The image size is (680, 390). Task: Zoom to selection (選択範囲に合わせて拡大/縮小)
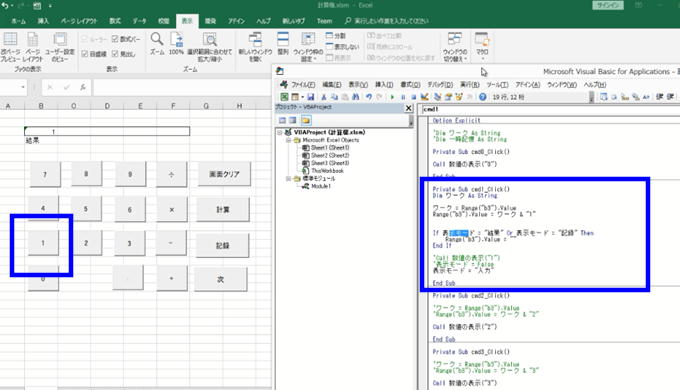[x=210, y=46]
